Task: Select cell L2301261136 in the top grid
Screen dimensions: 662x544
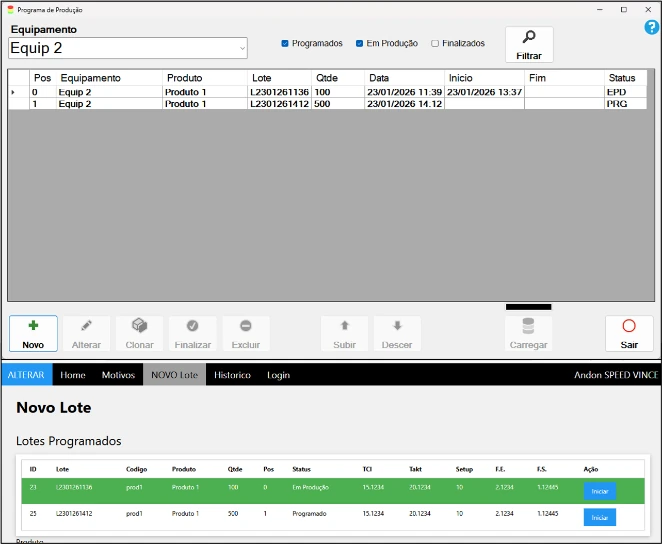Action: [279, 92]
